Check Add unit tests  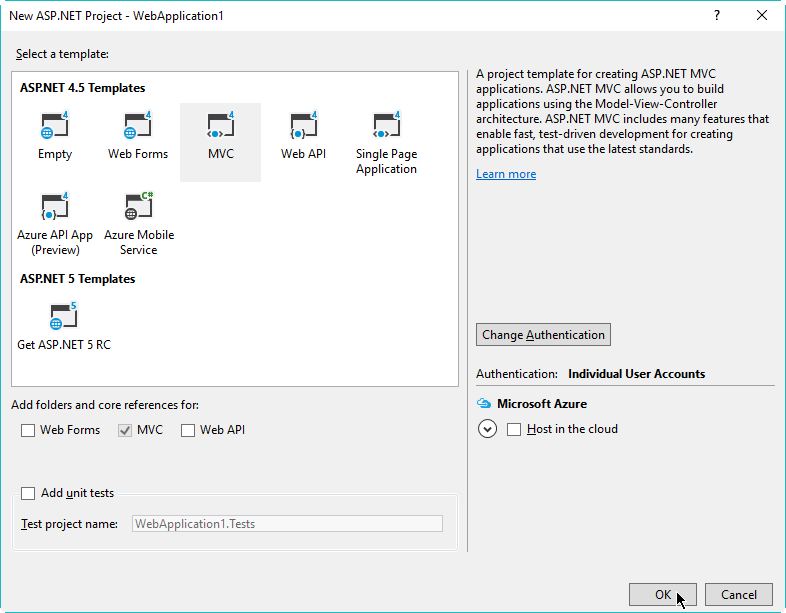click(28, 493)
